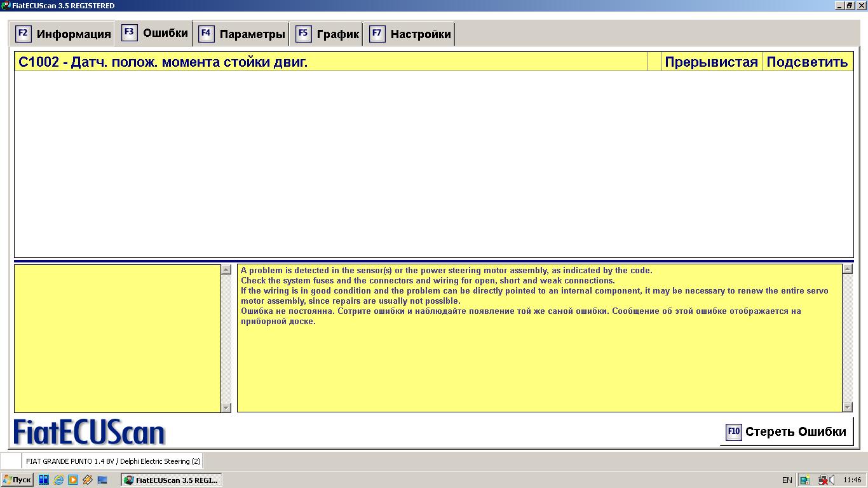Go to the Настройки tab (F7)

(x=411, y=34)
